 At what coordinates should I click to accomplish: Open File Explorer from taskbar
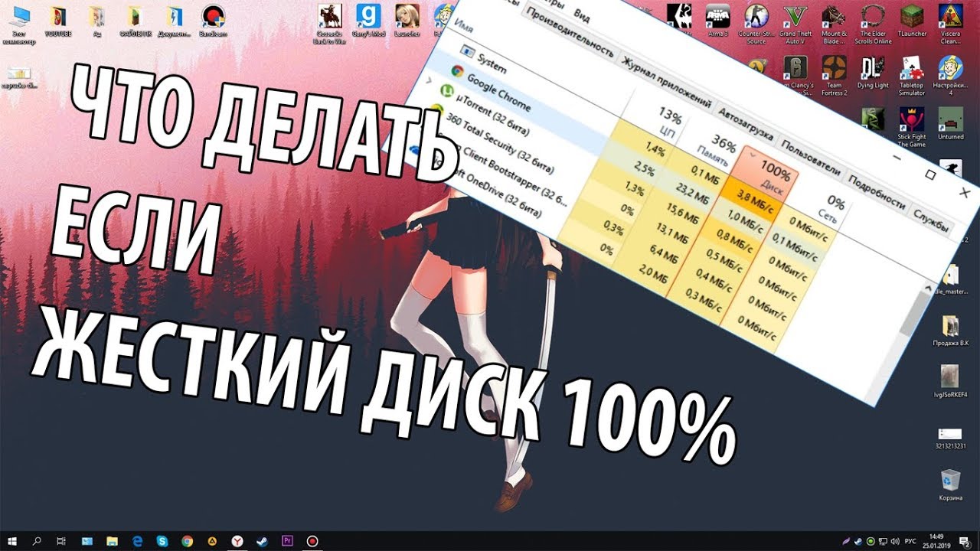[x=113, y=541]
